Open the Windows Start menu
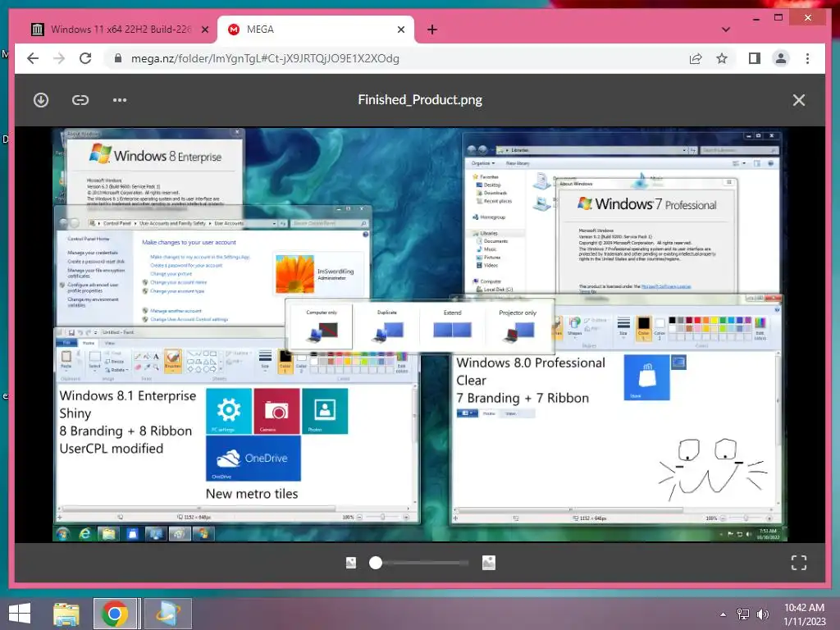 (20, 614)
